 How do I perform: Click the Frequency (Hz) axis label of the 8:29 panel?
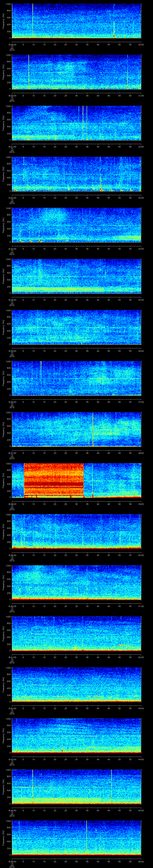[x=3, y=21]
